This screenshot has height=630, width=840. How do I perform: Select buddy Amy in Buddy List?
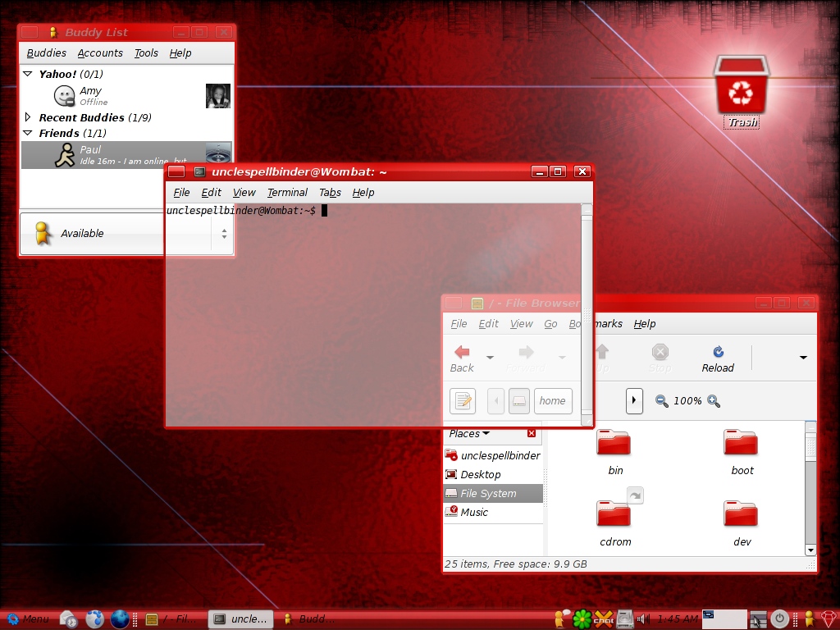tap(126, 96)
